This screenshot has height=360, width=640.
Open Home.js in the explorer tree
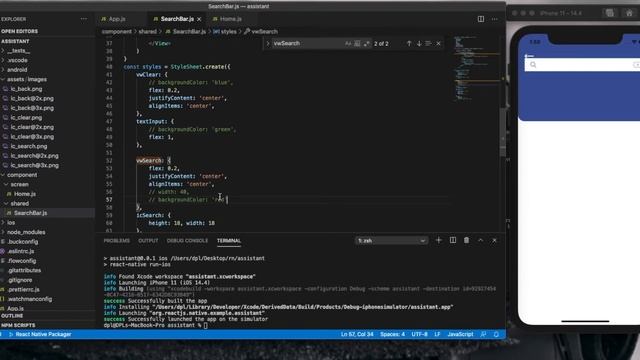click(25, 194)
